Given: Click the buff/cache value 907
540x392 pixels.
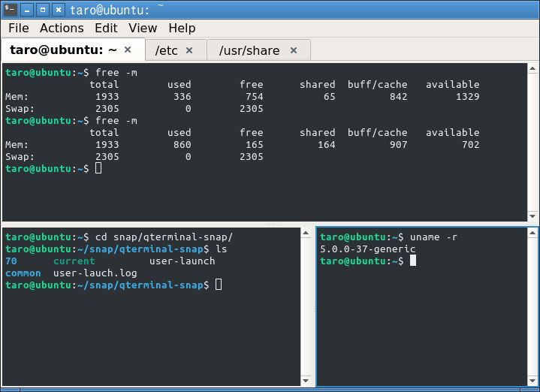Looking at the screenshot, I should pos(399,145).
